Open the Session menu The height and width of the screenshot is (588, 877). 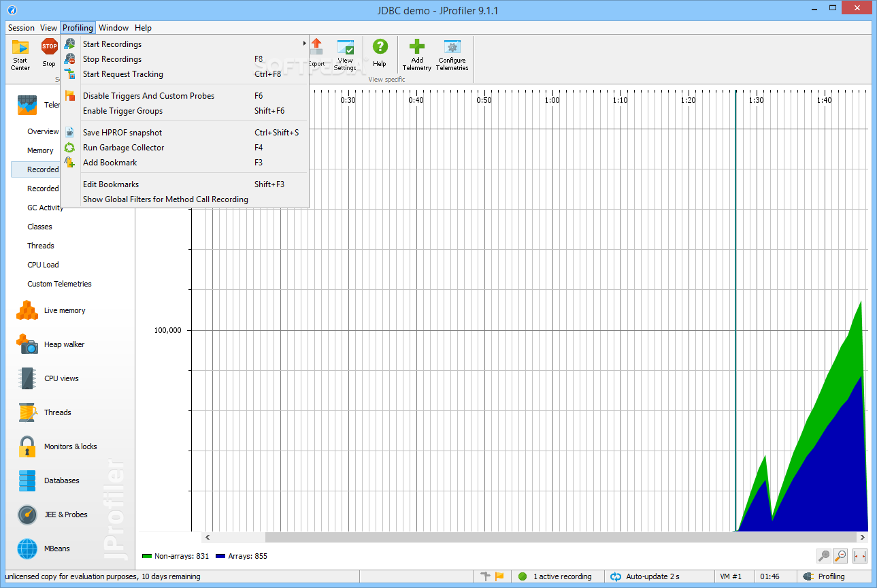tap(21, 28)
